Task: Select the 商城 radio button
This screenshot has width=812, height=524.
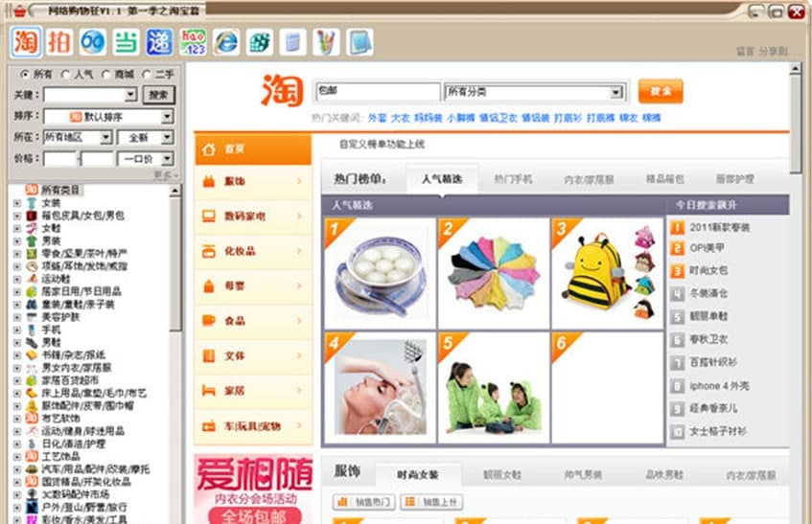Action: [x=105, y=75]
